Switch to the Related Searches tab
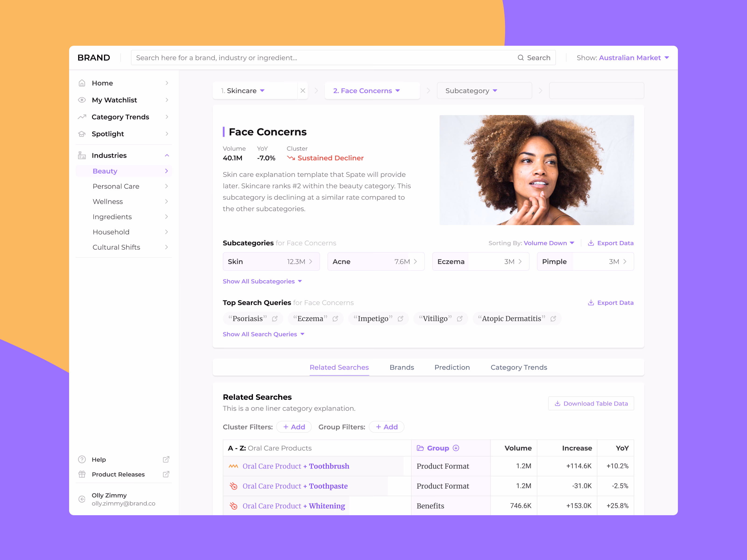The image size is (747, 560). tap(339, 367)
